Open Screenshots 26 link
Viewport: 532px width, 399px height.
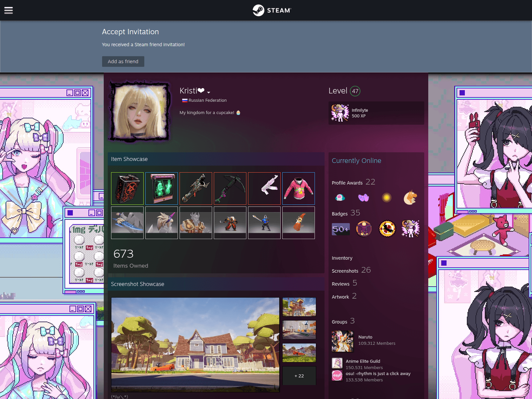351,270
